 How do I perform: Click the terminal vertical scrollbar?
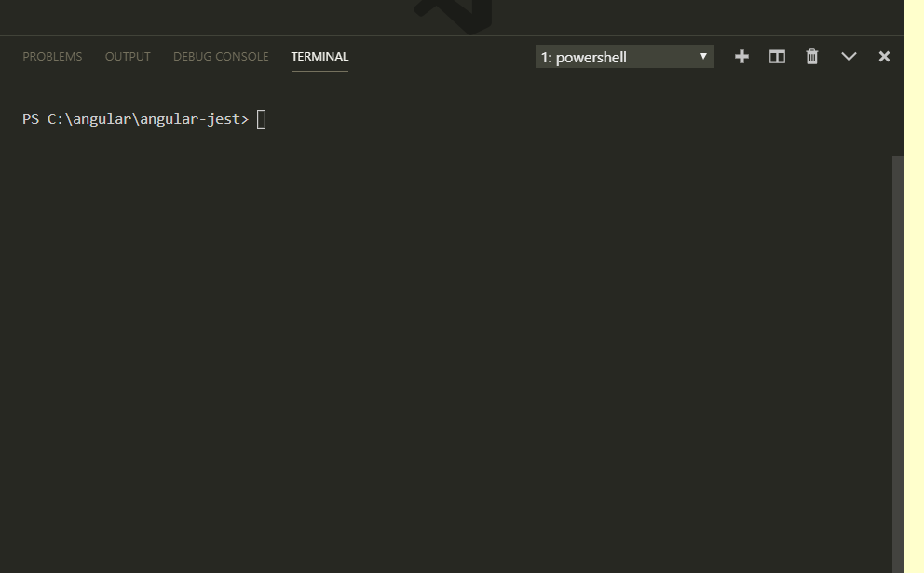(x=898, y=363)
